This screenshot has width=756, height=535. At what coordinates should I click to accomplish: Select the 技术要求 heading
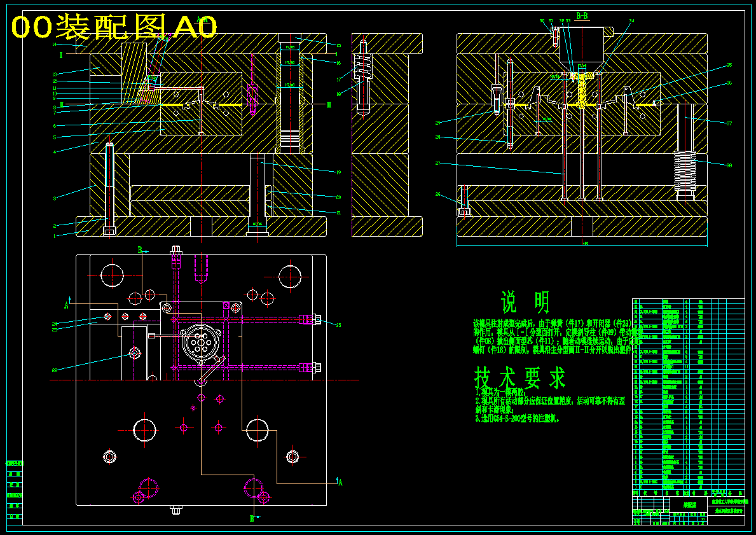[520, 378]
